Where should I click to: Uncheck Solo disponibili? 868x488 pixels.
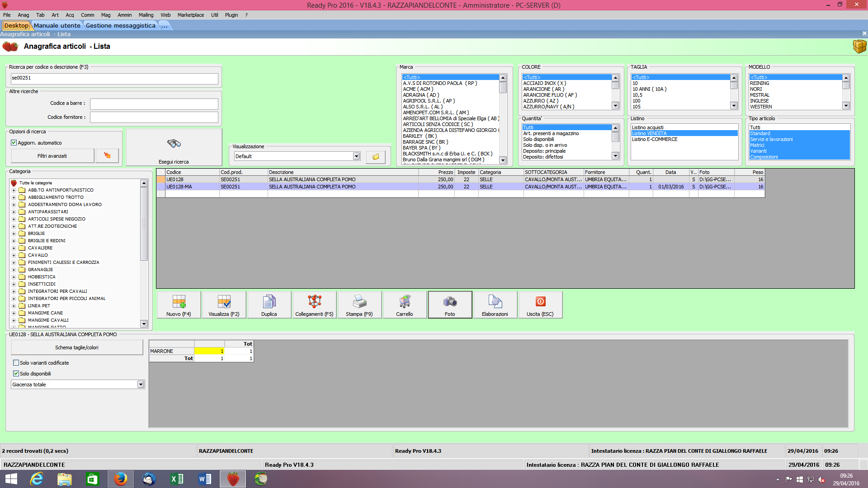(x=16, y=374)
